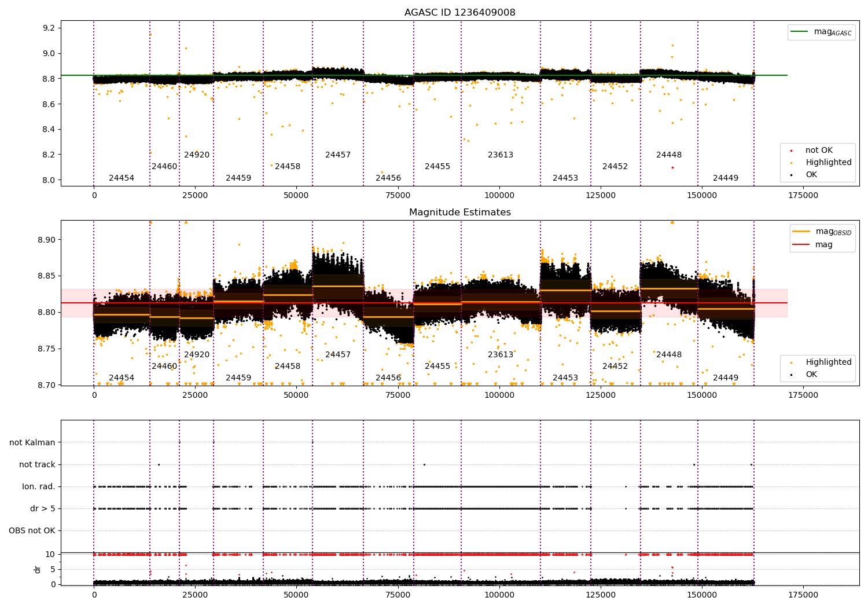The height and width of the screenshot is (608, 868).
Task: Click the 175000 x-tick in the top panel
Action: coord(803,196)
